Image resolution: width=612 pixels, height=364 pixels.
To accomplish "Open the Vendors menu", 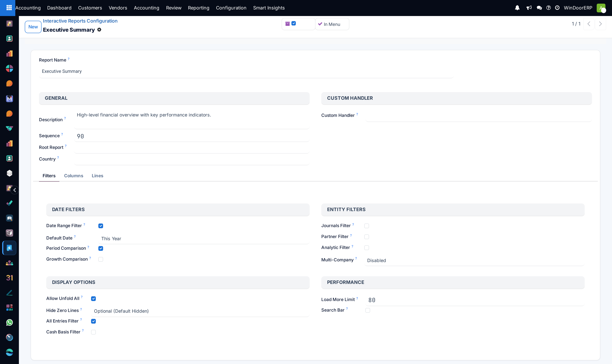I will 118,8.
